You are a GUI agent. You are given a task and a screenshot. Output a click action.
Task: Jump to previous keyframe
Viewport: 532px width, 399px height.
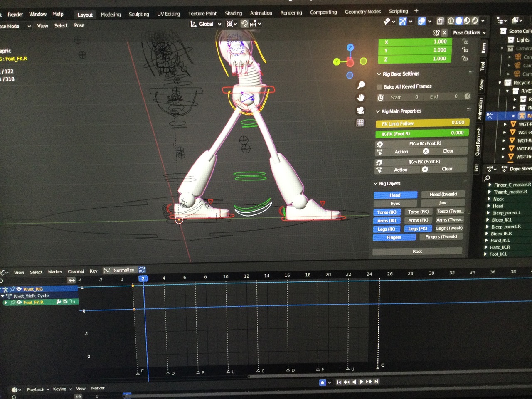346,382
